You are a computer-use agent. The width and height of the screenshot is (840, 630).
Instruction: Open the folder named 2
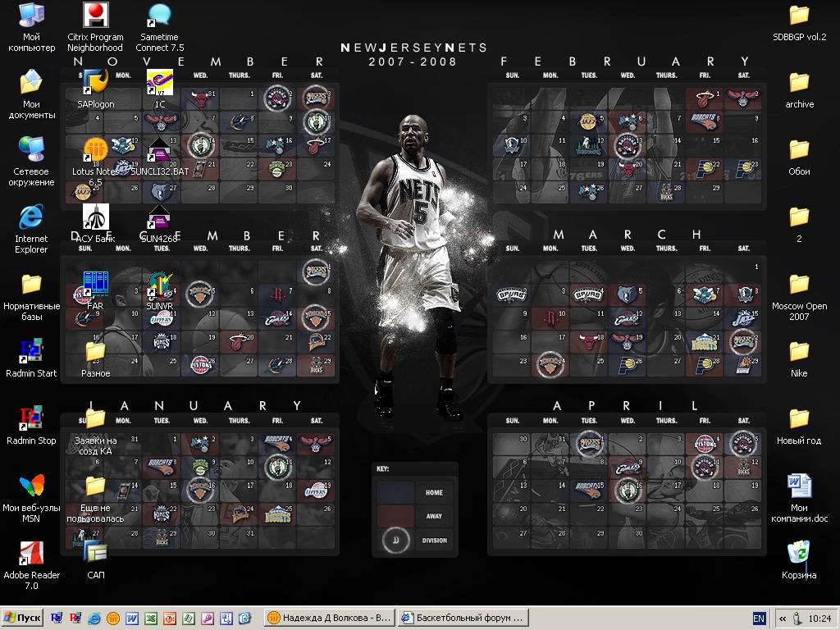tap(799, 223)
